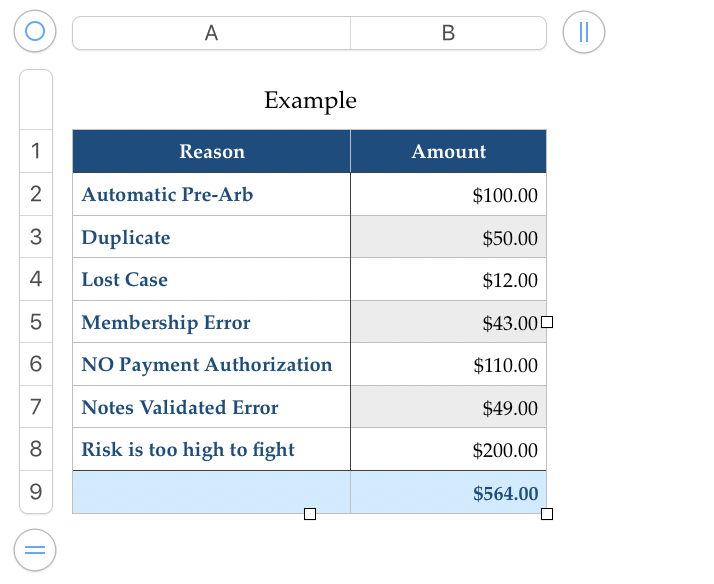
Task: Select row 5 header
Action: (x=36, y=322)
